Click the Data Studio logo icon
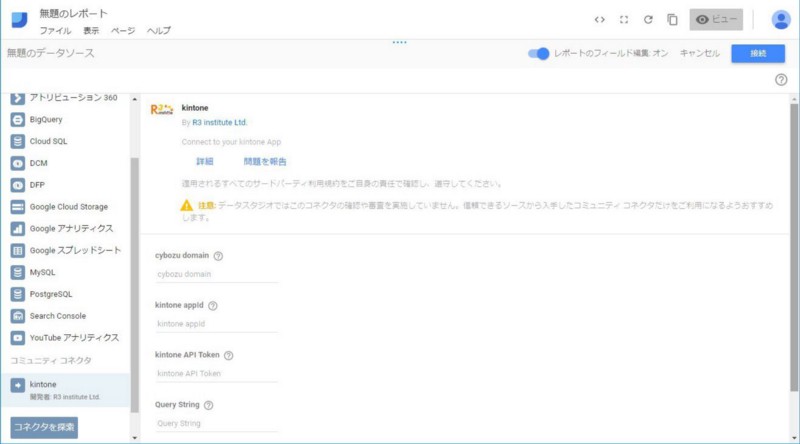 19,20
